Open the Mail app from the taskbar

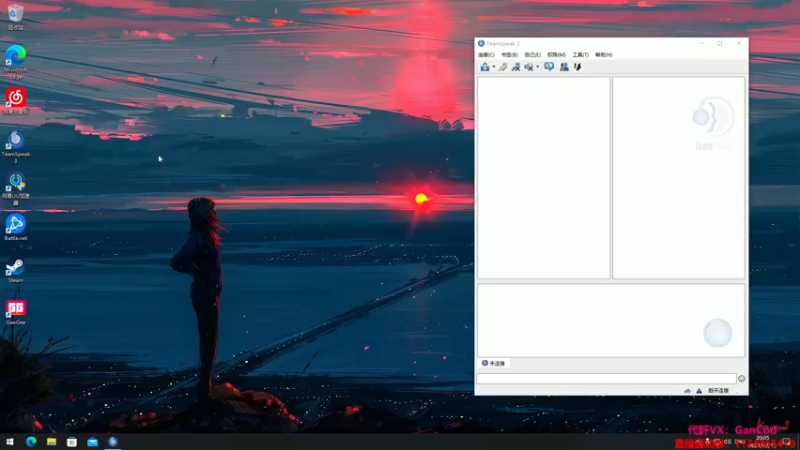click(92, 442)
